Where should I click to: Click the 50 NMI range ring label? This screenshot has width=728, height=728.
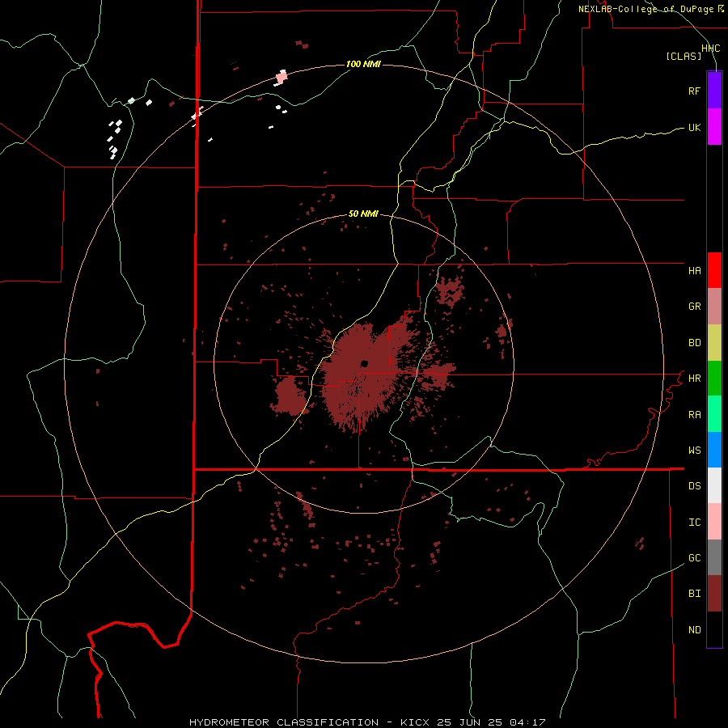pos(363,214)
